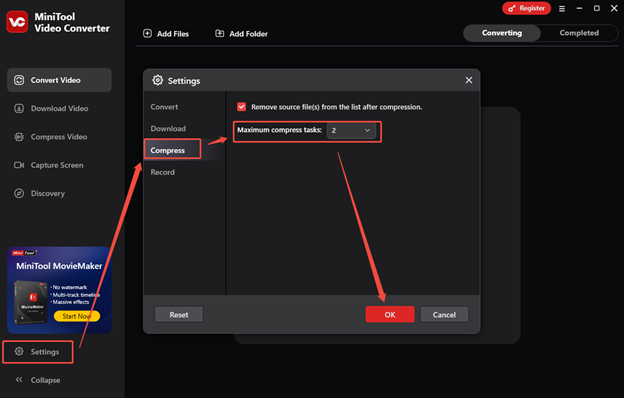Click the Capture Screen camera icon
Image resolution: width=624 pixels, height=398 pixels.
coord(19,165)
